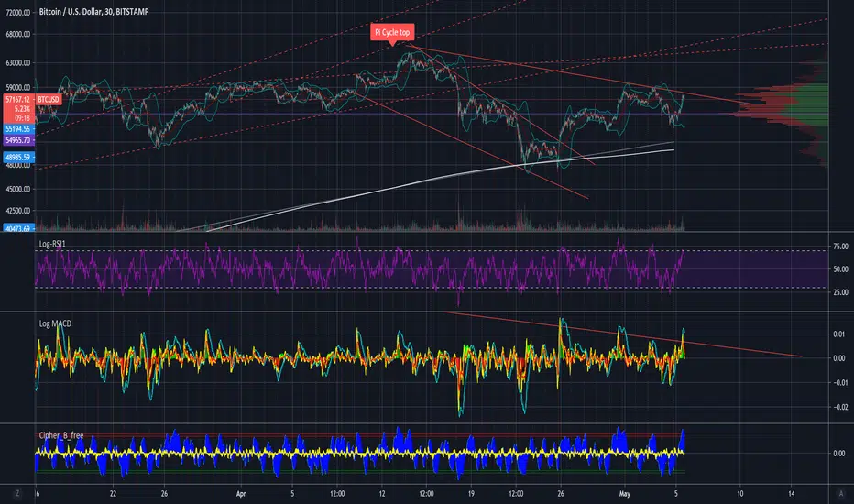Viewport: 854px width, 504px height.
Task: Select the Cipher_B_free indicator title
Action: tap(61, 435)
